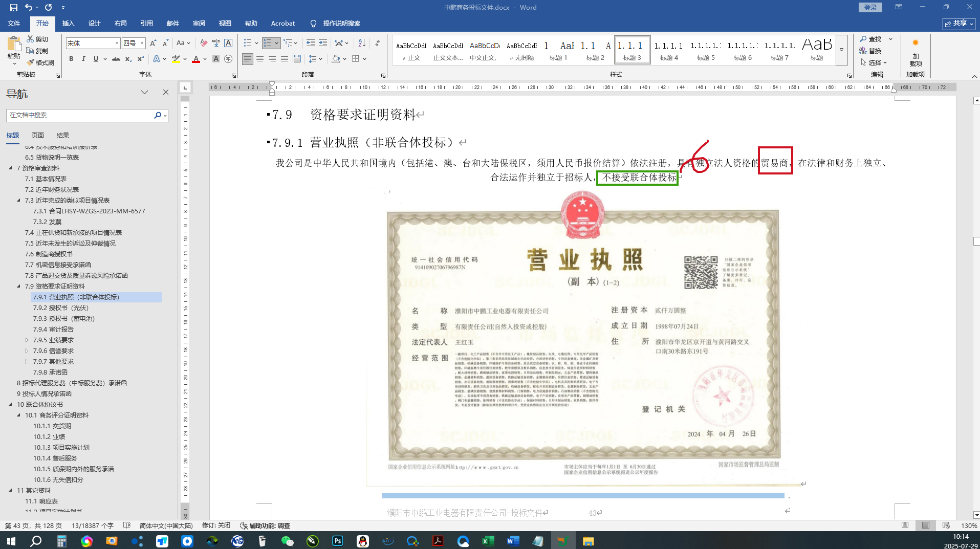Open the change case (Aa) dropdown

183,43
